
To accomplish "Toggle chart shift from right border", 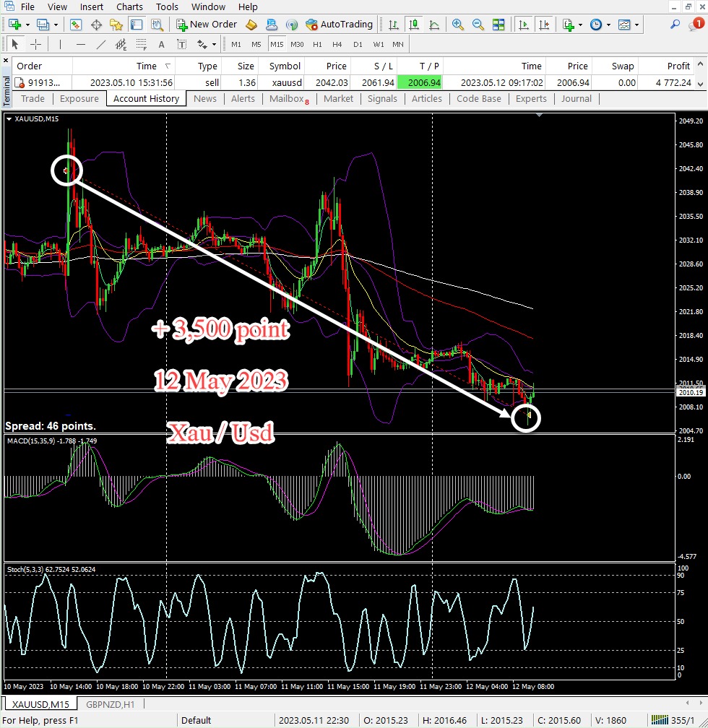I will pyautogui.click(x=543, y=25).
